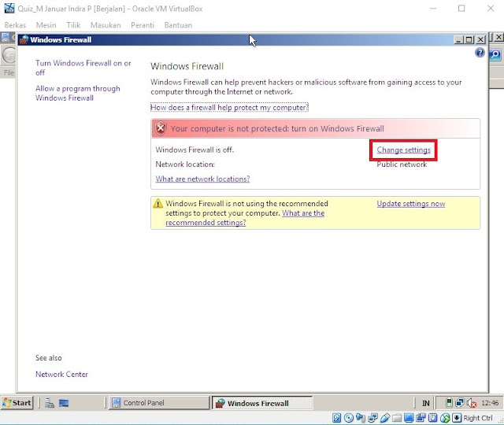The image size is (504, 425).
Task: Open What are network locations link
Action: pos(202,179)
